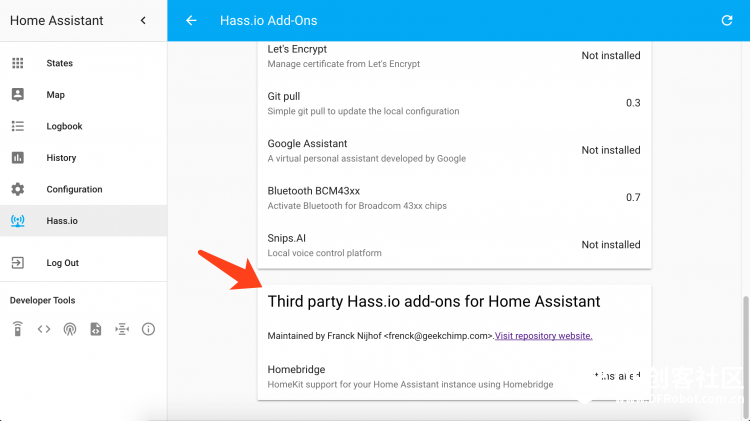Visit repository website link

pyautogui.click(x=543, y=336)
